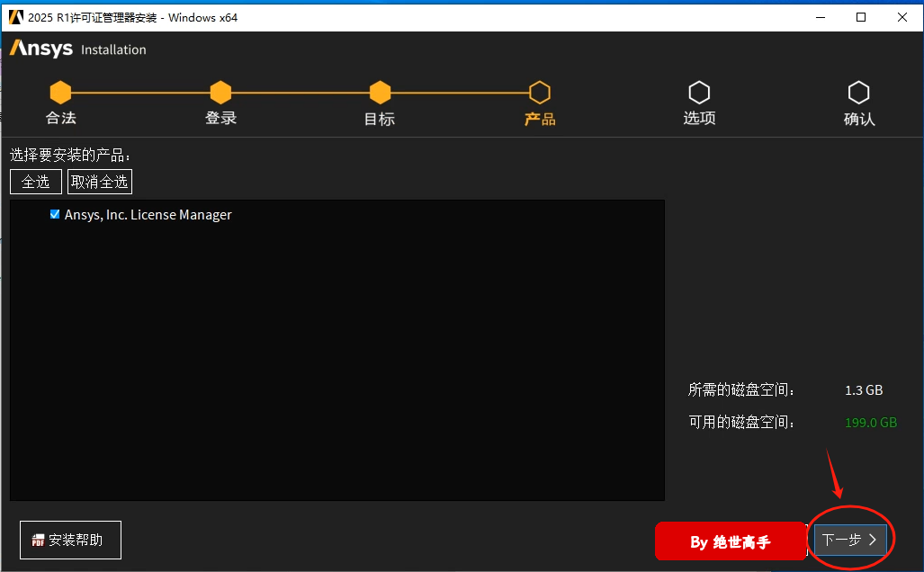Click the 选项 step hexagon icon
The width and height of the screenshot is (924, 572).
point(699,93)
